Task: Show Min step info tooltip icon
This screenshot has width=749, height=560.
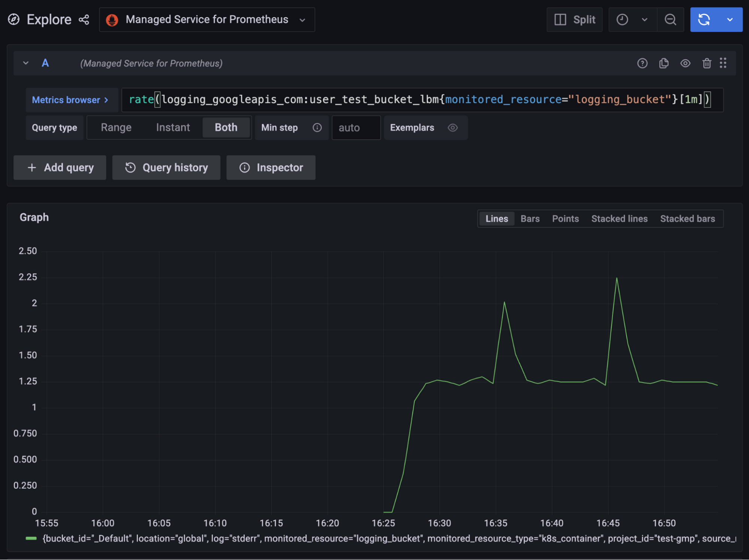Action: click(317, 128)
